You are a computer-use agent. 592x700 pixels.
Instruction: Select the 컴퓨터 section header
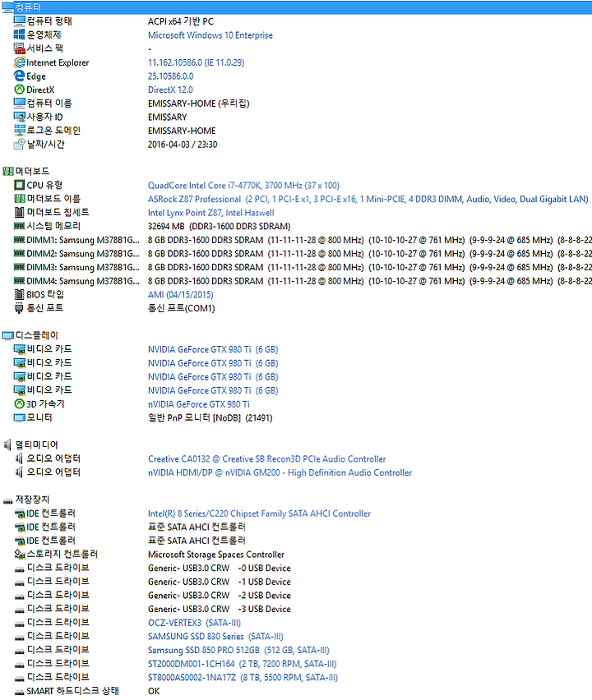tap(296, 7)
